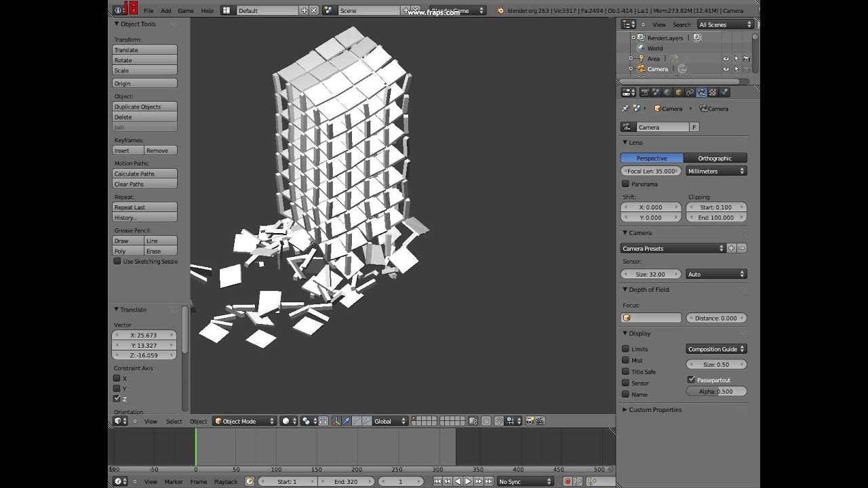The image size is (868, 488).
Task: Enable the Sensor display checkbox
Action: point(625,383)
